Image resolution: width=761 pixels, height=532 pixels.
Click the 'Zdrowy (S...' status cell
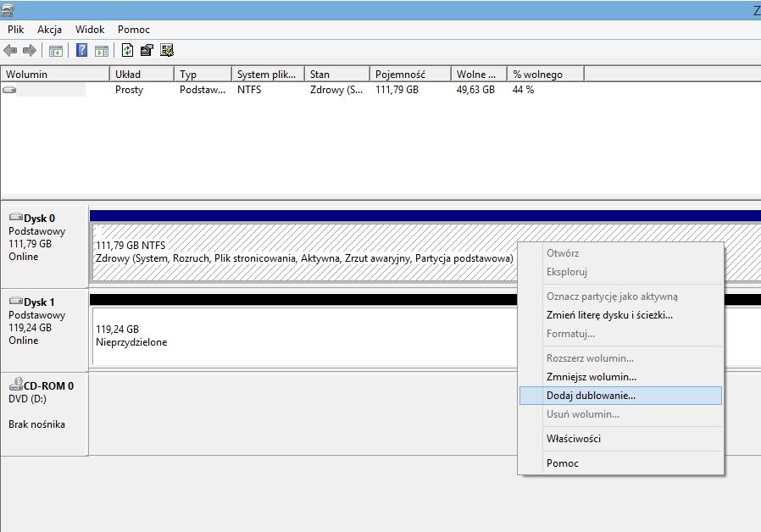click(x=336, y=90)
